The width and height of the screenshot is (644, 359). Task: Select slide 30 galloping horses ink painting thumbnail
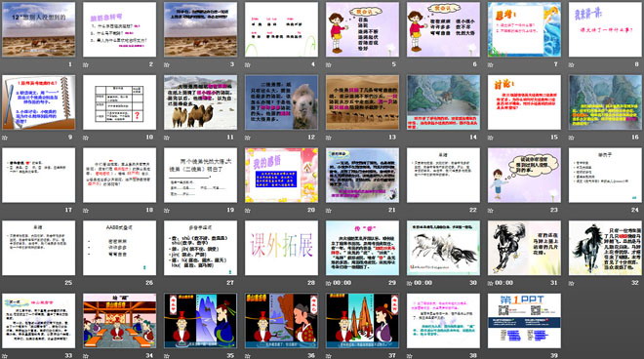(443, 248)
